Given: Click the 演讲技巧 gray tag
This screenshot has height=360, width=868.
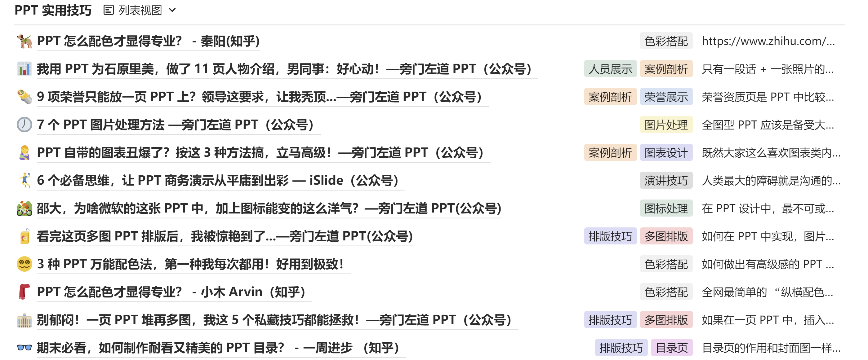Looking at the screenshot, I should coord(666,181).
